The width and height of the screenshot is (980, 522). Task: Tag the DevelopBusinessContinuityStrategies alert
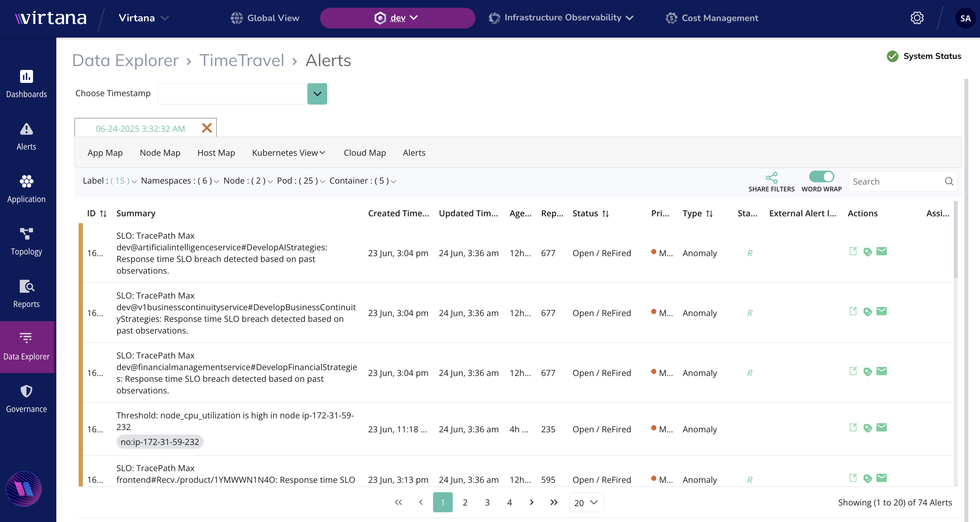pyautogui.click(x=867, y=312)
